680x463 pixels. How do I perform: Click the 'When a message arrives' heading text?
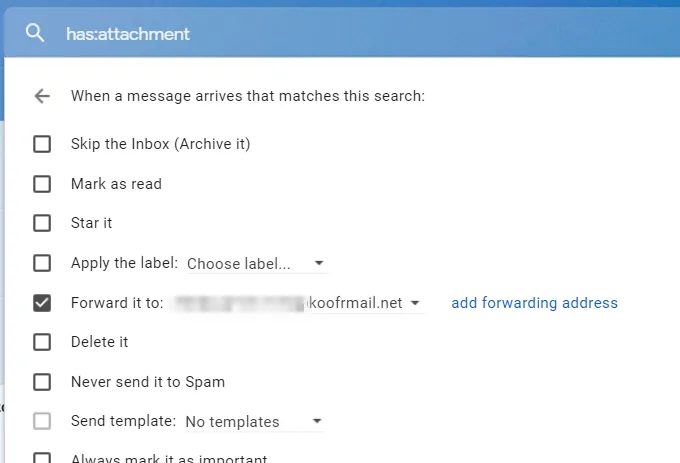(248, 97)
